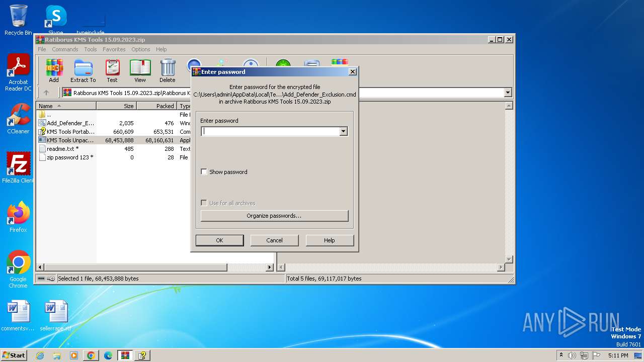Click the vertical scrollbar down arrow on right pane
Viewport: 644px width, 362px height.
509,259
